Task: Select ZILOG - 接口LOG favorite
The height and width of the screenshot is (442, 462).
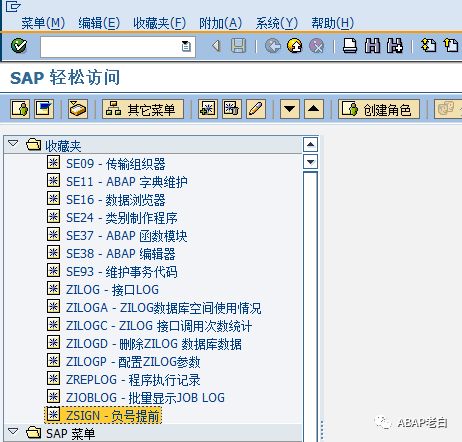Action: point(112,290)
